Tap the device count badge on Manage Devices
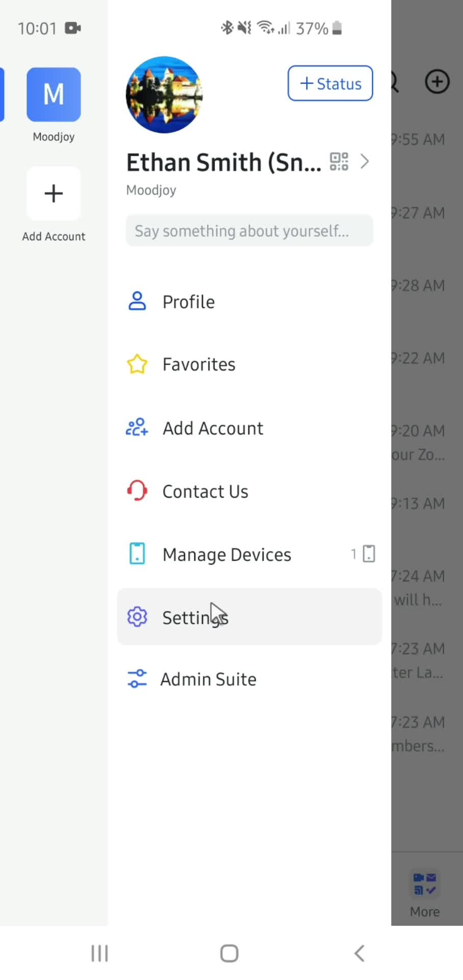This screenshot has width=463, height=980. 363,554
